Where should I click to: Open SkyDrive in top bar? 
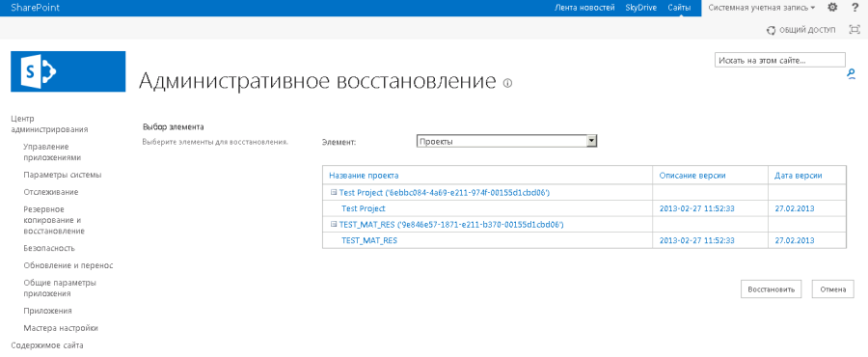[640, 8]
